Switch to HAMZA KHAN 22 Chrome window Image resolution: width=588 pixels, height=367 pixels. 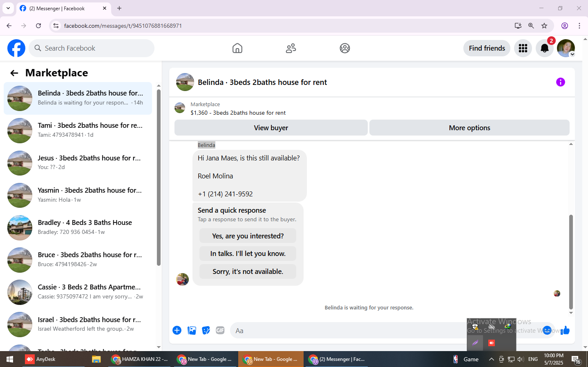point(140,359)
